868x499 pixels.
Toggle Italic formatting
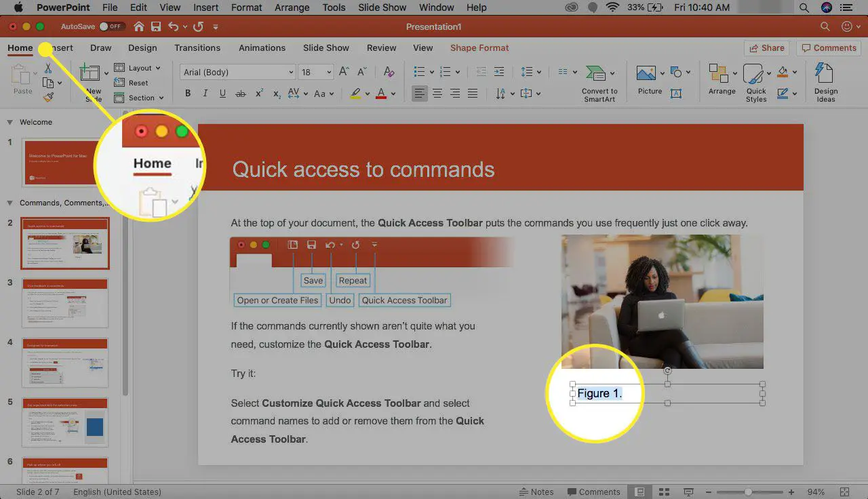(x=205, y=94)
